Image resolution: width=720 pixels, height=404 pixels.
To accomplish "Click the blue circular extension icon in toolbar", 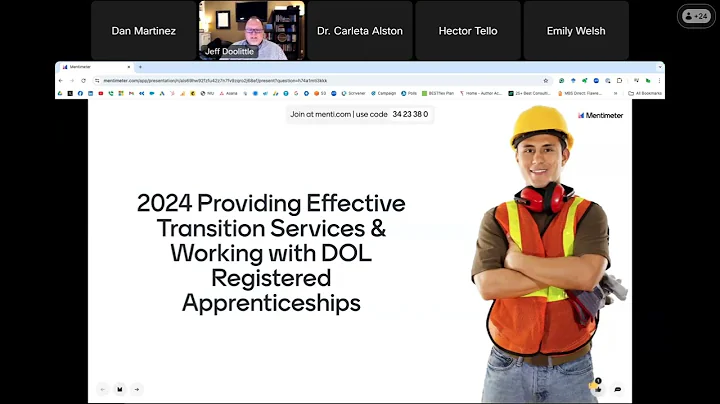I will (596, 80).
